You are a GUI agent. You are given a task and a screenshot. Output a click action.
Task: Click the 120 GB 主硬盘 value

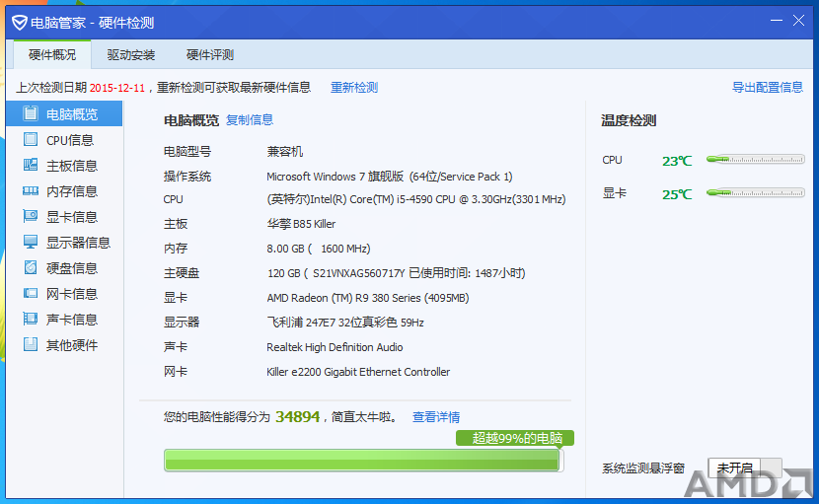(396, 273)
